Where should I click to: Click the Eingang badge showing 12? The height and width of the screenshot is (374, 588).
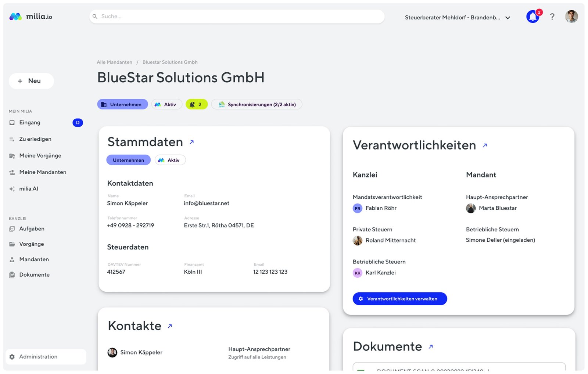coord(78,123)
